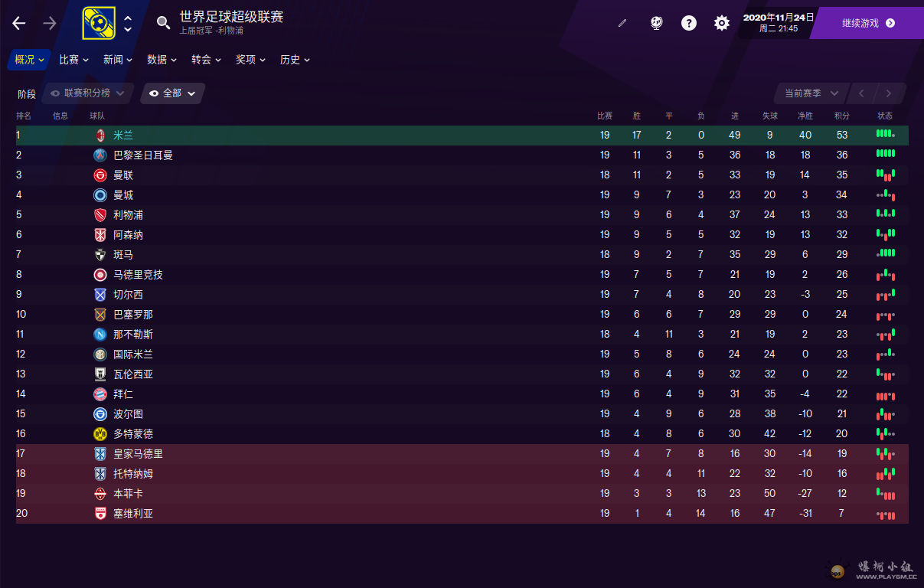Click the back arrow navigation icon
This screenshot has height=588, width=924.
point(19,23)
